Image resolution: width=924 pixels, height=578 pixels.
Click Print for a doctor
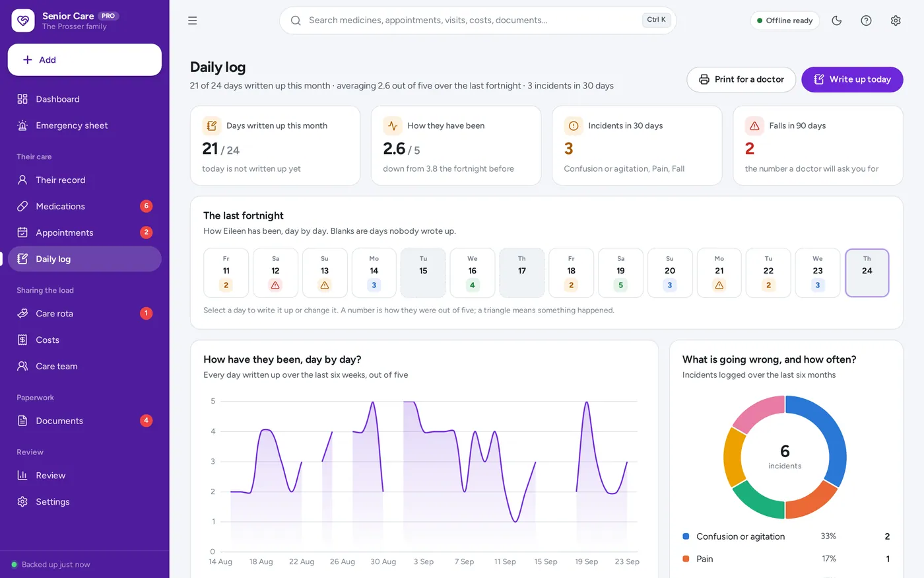coord(741,79)
